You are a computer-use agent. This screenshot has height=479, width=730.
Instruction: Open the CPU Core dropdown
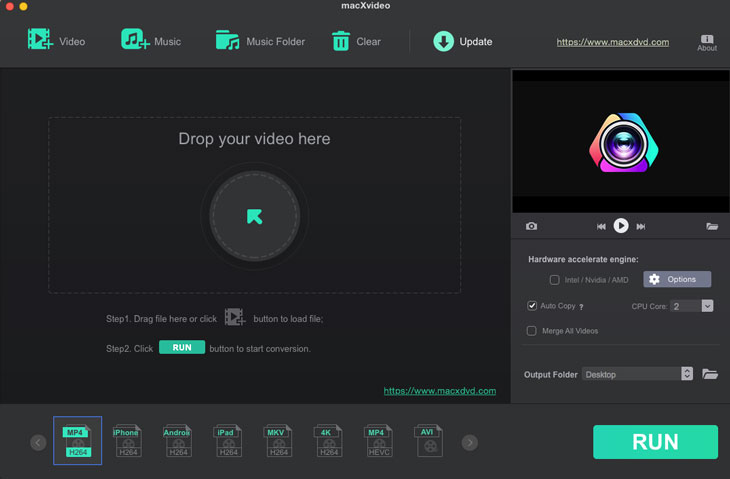tap(706, 306)
